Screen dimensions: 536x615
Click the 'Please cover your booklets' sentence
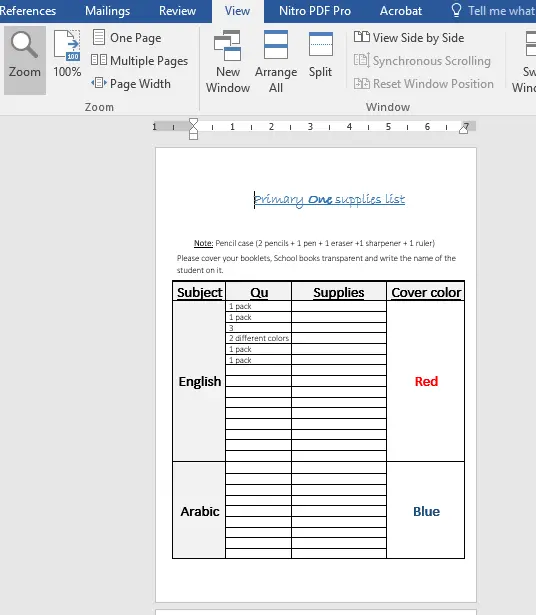(316, 264)
